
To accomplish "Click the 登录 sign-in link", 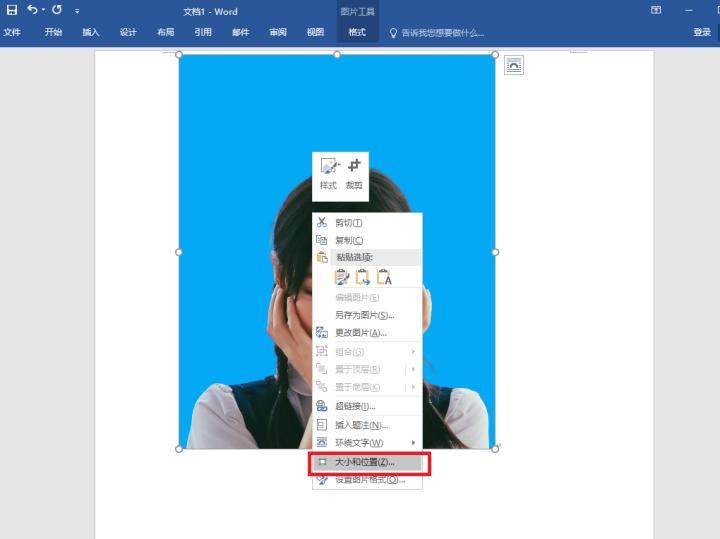I will 702,32.
